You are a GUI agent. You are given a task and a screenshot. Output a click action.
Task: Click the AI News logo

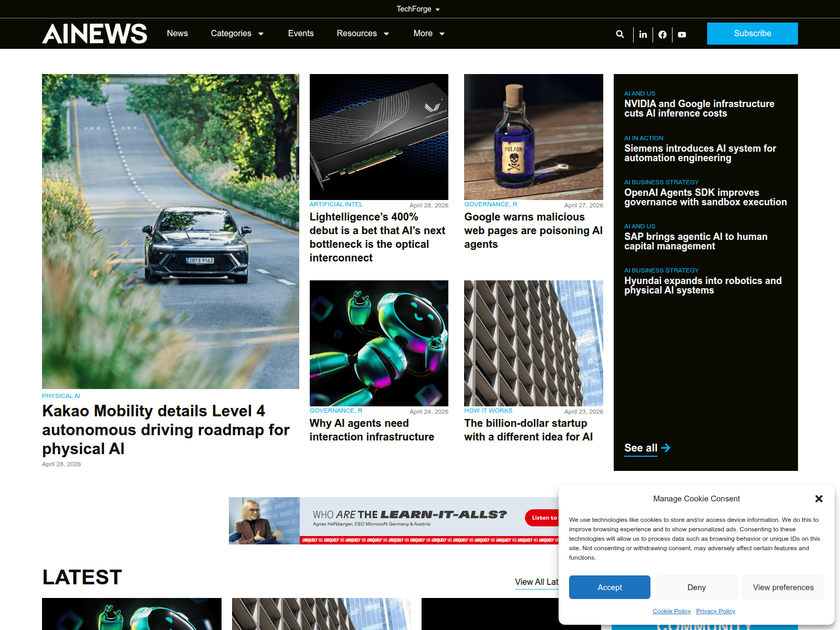point(94,34)
